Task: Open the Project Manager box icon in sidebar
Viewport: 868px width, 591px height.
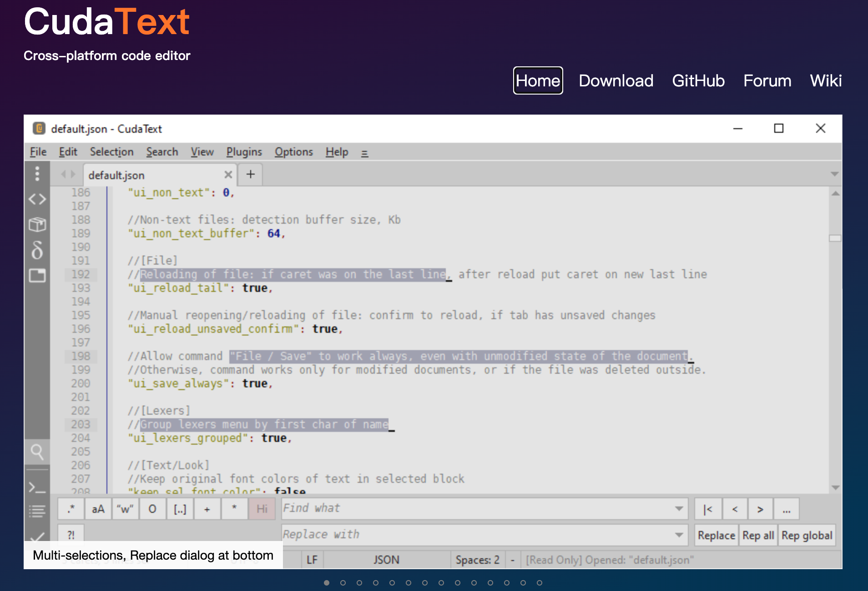Action: coord(37,225)
